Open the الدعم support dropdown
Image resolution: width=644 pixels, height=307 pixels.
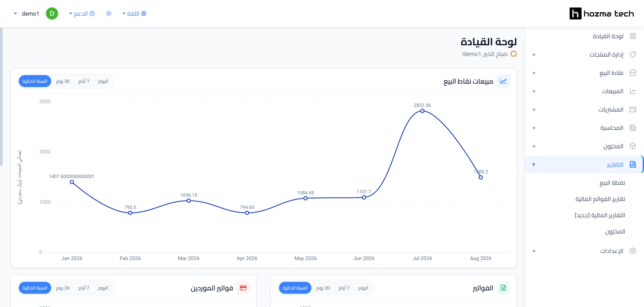click(82, 13)
